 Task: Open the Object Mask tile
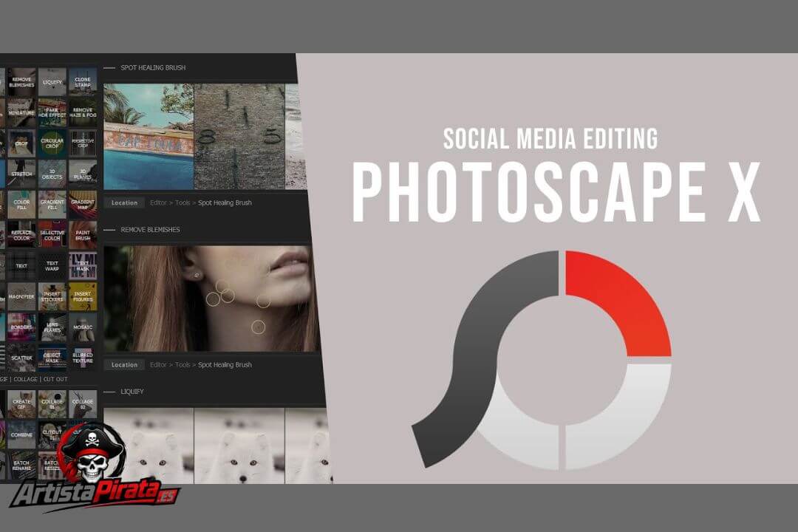[52, 358]
